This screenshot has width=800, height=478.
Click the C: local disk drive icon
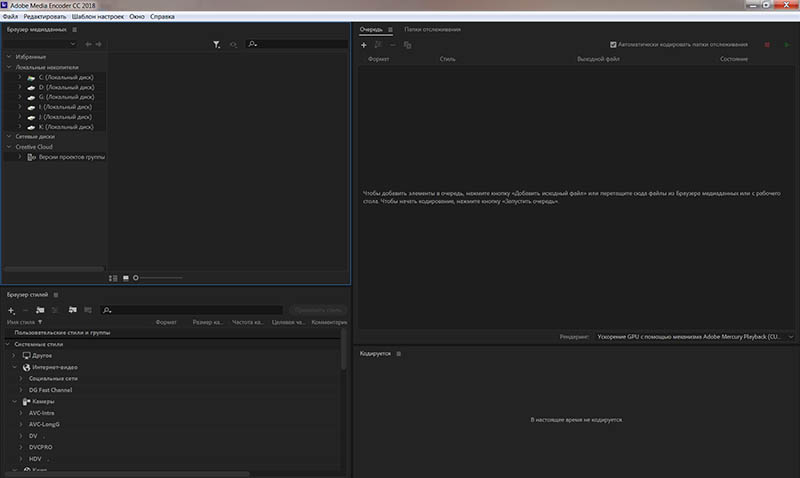click(x=31, y=78)
